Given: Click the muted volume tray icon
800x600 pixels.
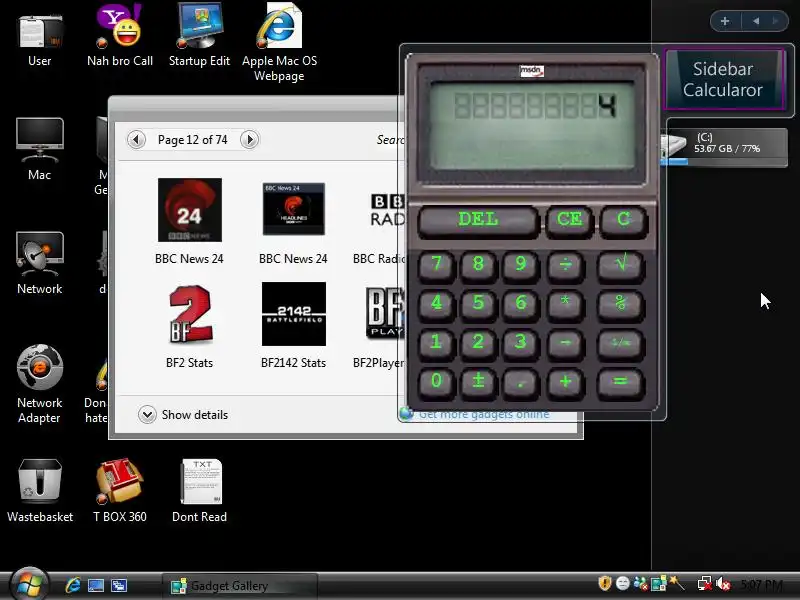Looking at the screenshot, I should pos(723,583).
